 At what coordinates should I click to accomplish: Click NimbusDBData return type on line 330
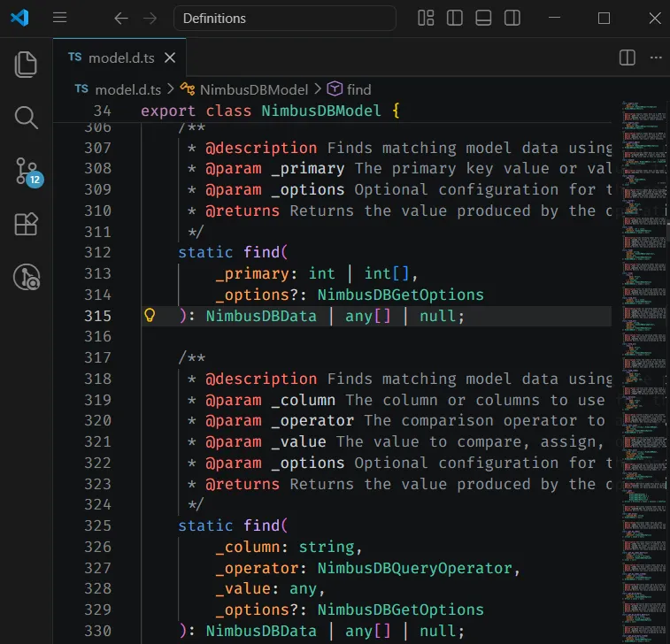(261, 632)
